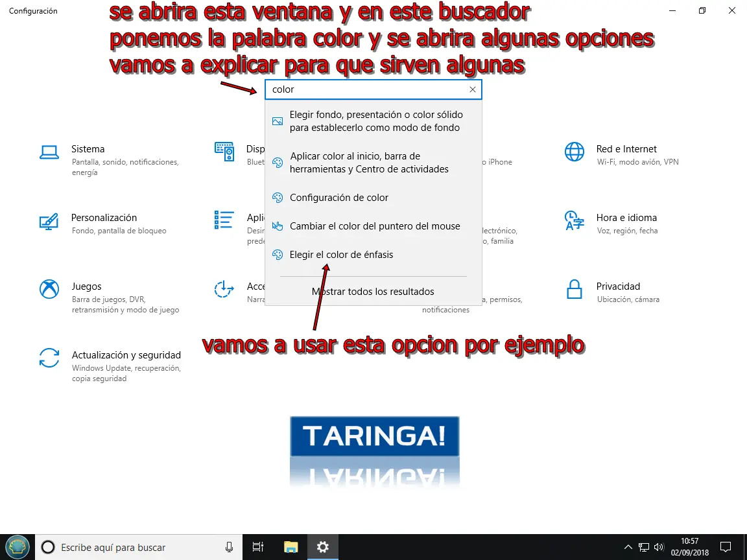Open the Privacidad category title
The width and height of the screenshot is (747, 560).
tap(618, 286)
